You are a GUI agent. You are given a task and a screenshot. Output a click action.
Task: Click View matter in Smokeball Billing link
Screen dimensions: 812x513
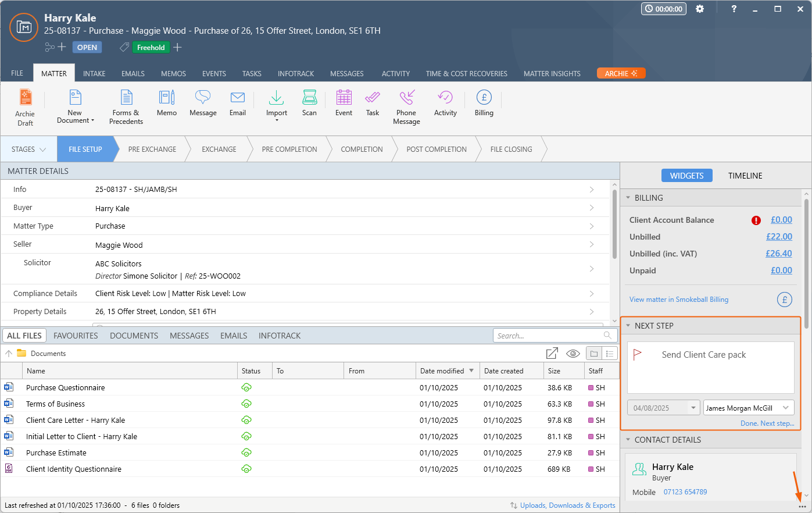click(678, 300)
